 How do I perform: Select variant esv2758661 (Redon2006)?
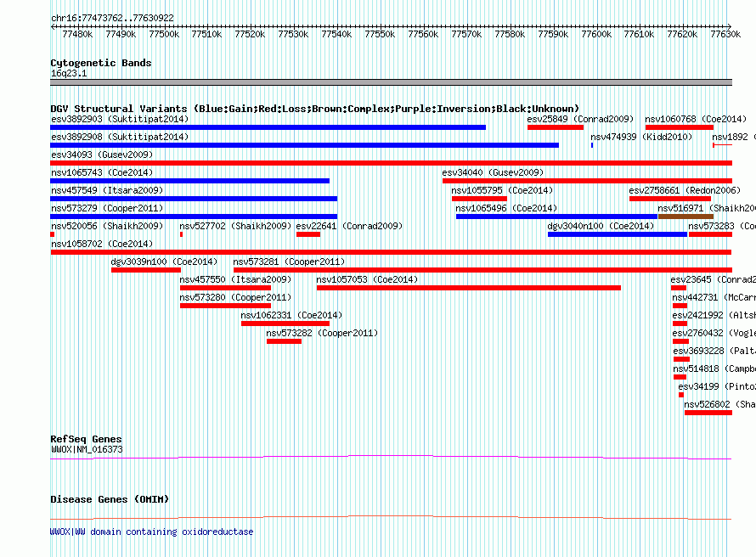pyautogui.click(x=685, y=190)
